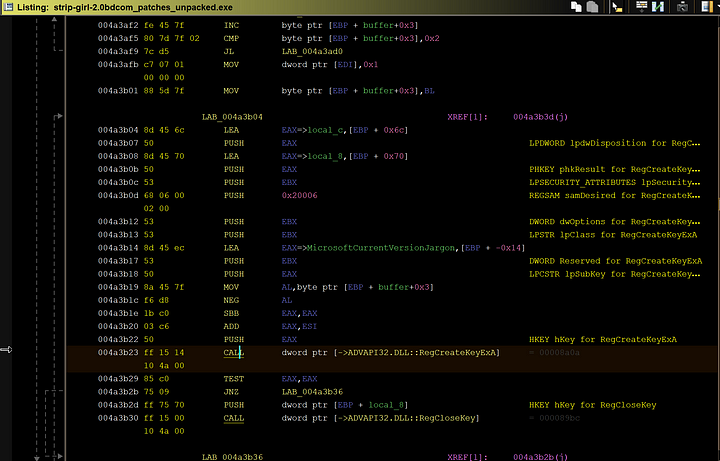Image resolution: width=720 pixels, height=461 pixels.
Task: Click the down arrowhead at flow margin bottom
Action: [37, 458]
